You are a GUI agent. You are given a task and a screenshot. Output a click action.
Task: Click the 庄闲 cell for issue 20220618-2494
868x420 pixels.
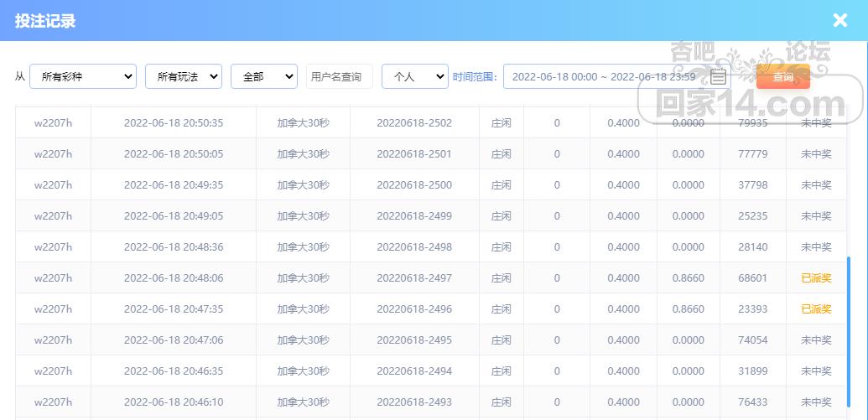point(501,371)
